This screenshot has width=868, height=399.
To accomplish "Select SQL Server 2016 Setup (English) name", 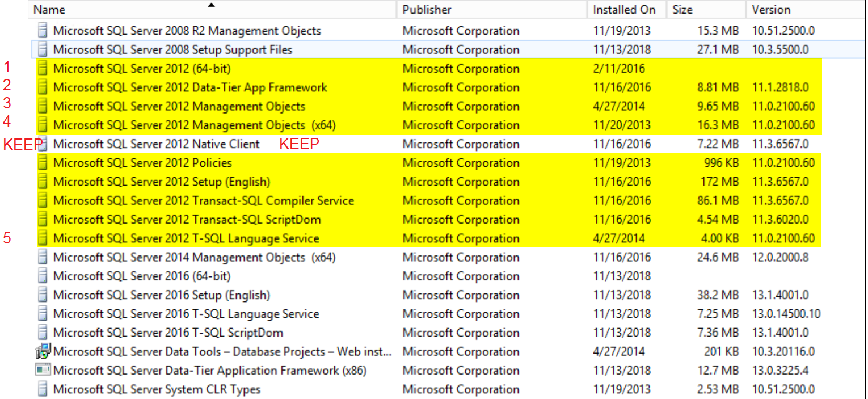I will tap(162, 295).
